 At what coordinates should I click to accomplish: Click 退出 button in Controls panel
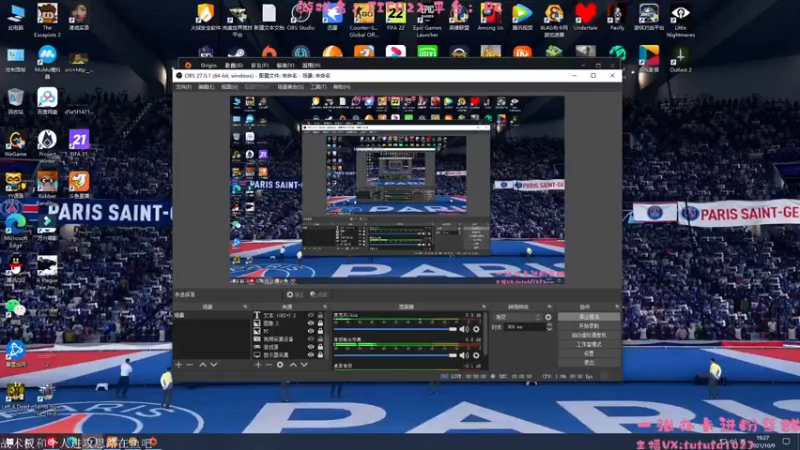[589, 362]
